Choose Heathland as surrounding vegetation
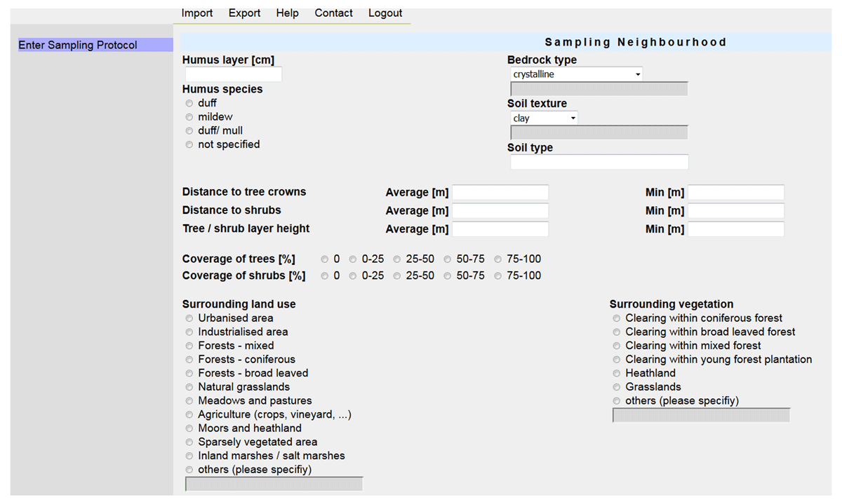The width and height of the screenshot is (842, 504). 617,374
